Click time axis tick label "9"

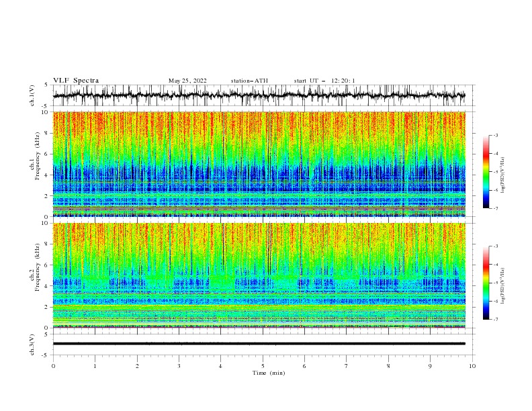coord(430,366)
